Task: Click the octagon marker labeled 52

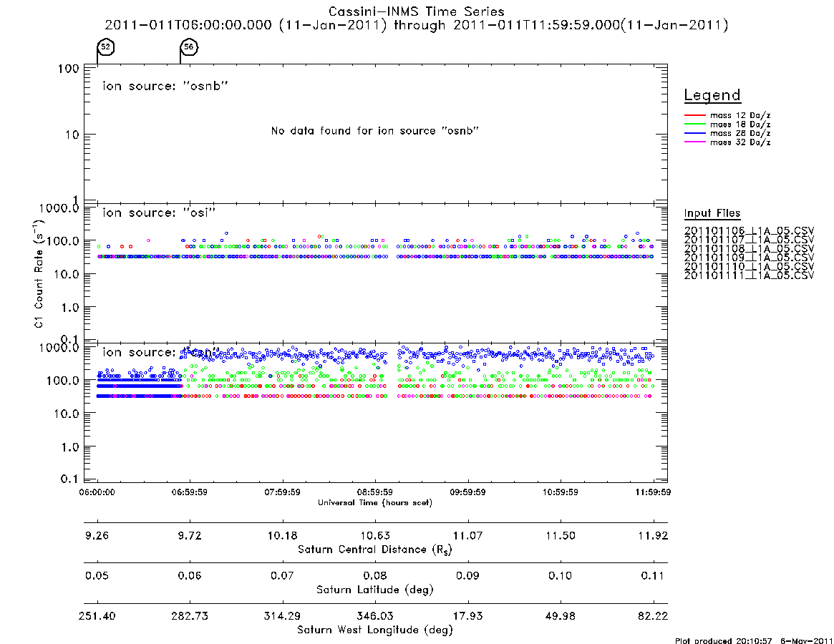Action: [106, 47]
